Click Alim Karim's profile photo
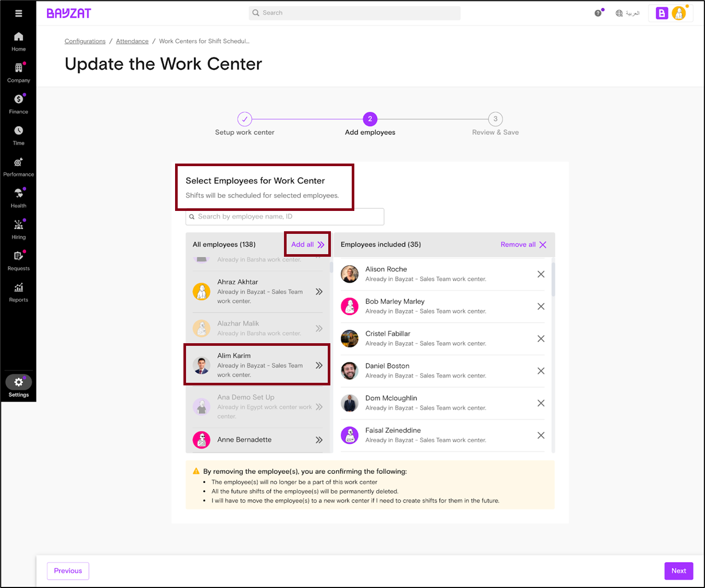 tap(202, 365)
